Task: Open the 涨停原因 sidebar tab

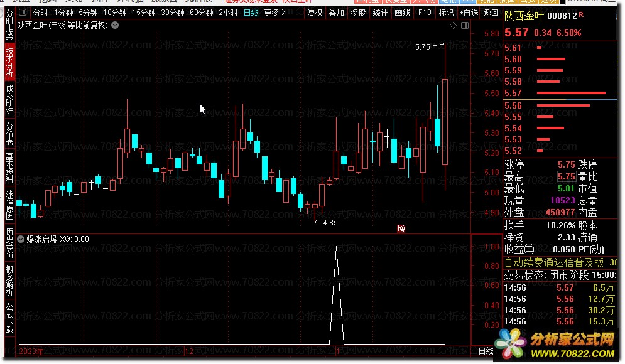Action: [9, 205]
